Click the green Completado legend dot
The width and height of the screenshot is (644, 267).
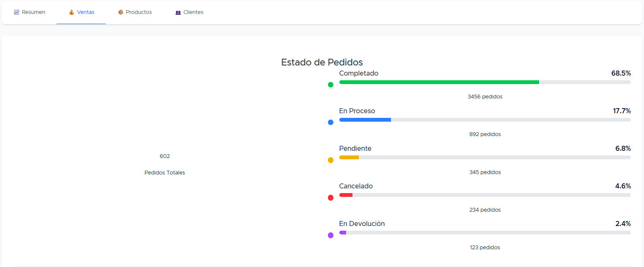330,84
